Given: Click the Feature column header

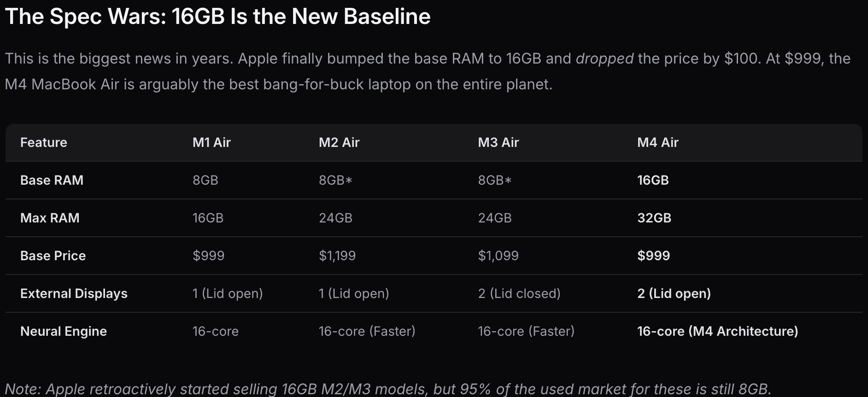Looking at the screenshot, I should [x=44, y=142].
